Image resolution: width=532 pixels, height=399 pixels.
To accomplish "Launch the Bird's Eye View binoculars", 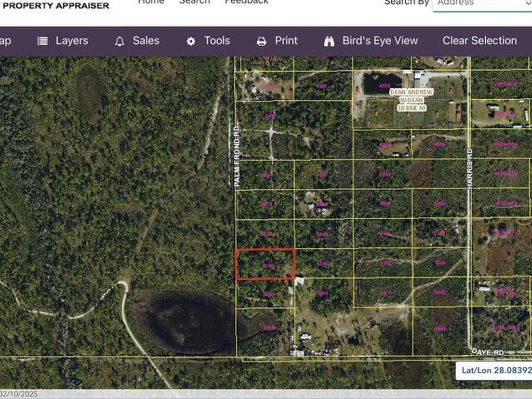I will (x=329, y=42).
